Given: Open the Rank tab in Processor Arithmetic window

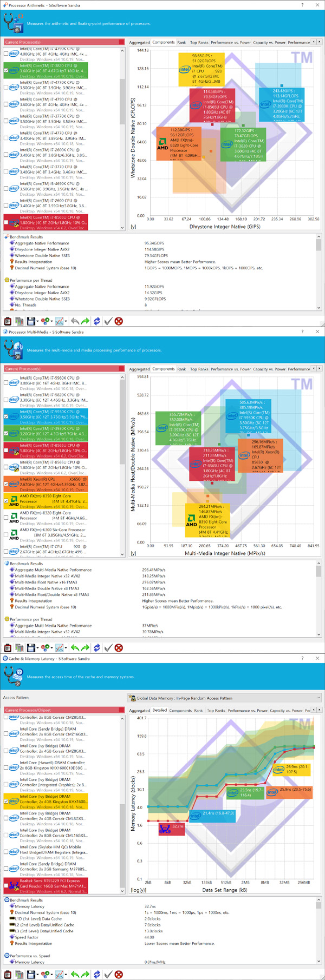Looking at the screenshot, I should 181,42.
